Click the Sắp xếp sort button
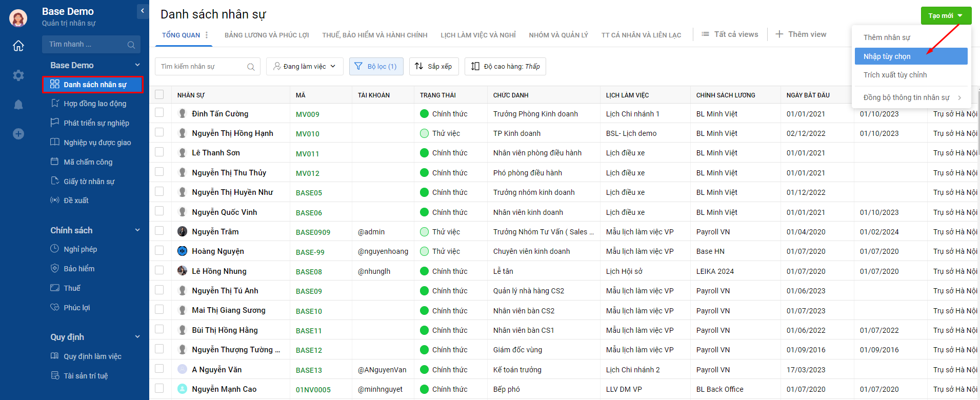The image size is (980, 400). point(434,66)
